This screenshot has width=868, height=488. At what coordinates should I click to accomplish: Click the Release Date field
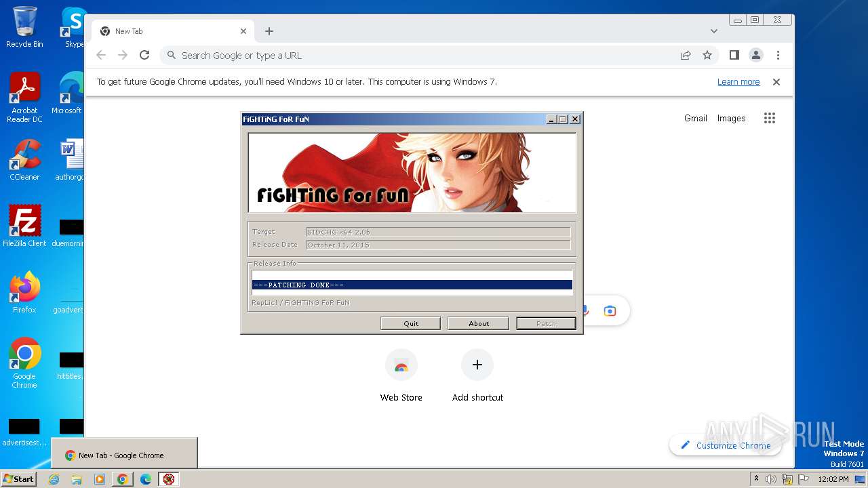(x=438, y=245)
